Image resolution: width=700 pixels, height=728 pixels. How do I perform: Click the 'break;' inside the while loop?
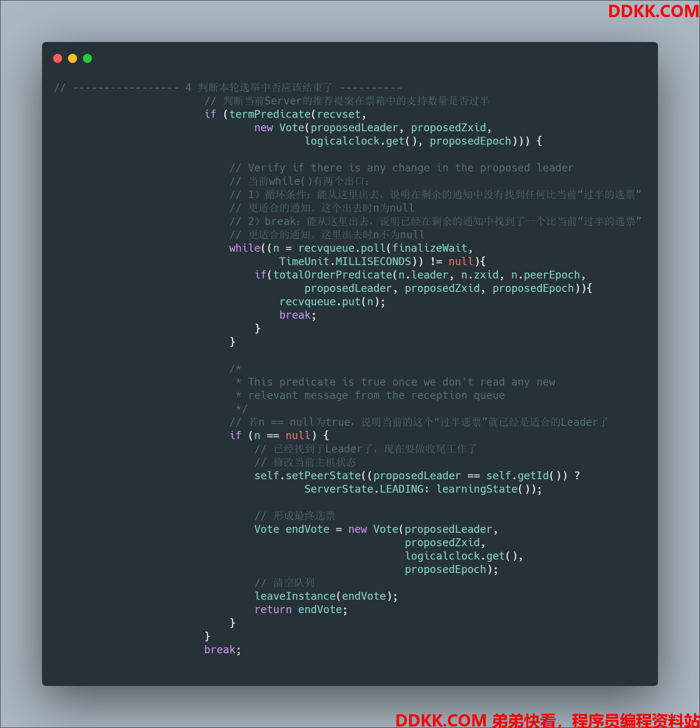coord(298,315)
